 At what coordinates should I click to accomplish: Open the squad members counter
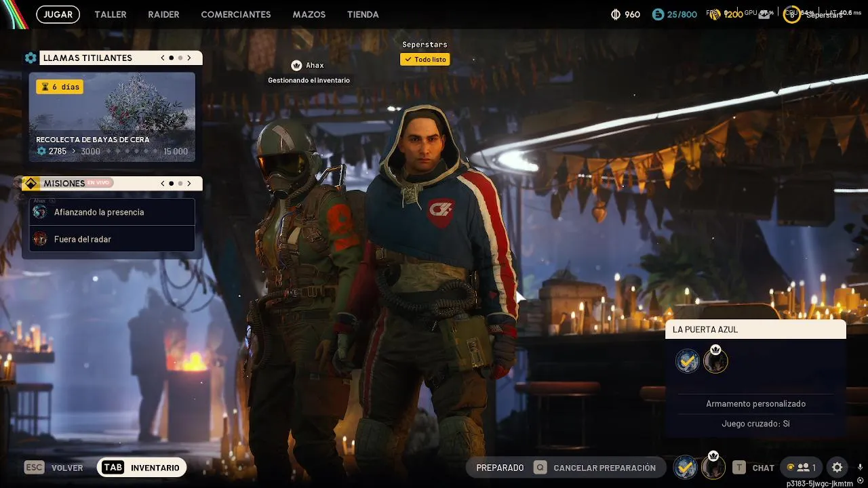click(x=801, y=468)
